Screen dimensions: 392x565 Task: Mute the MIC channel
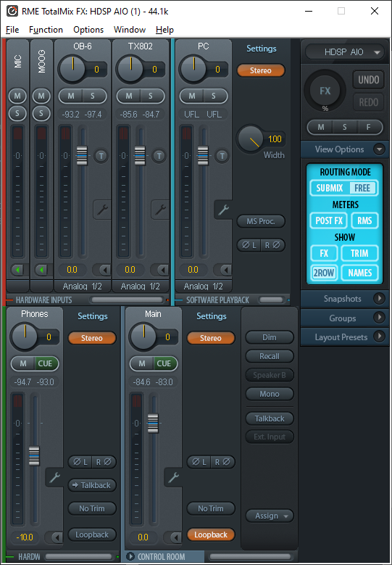coord(17,96)
